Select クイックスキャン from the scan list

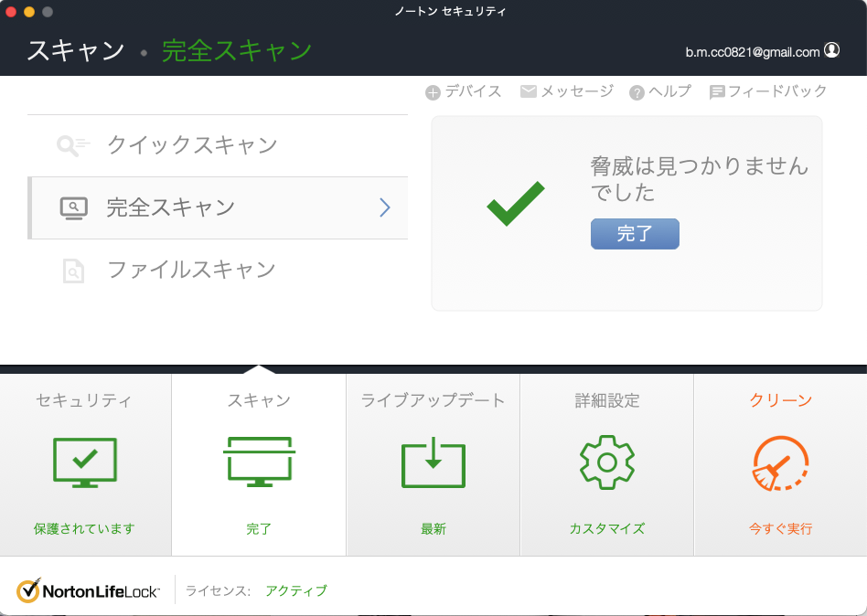pyautogui.click(x=192, y=145)
